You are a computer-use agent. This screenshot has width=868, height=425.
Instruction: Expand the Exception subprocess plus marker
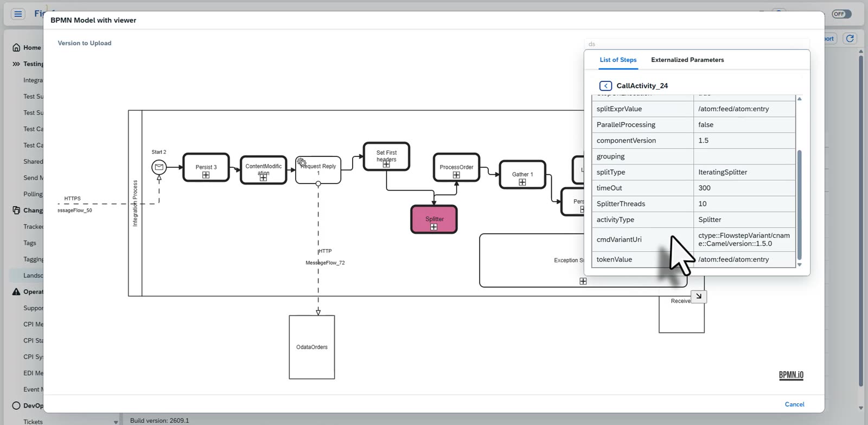coord(583,281)
